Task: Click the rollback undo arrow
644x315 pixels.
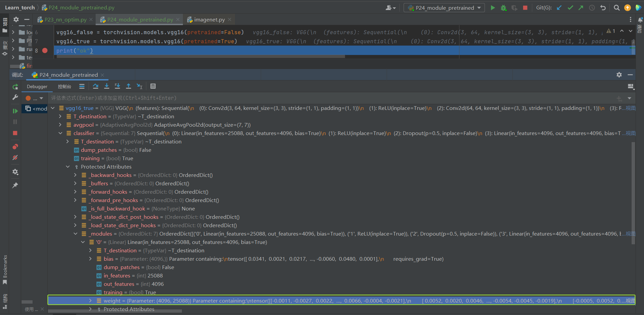Action: pyautogui.click(x=603, y=8)
